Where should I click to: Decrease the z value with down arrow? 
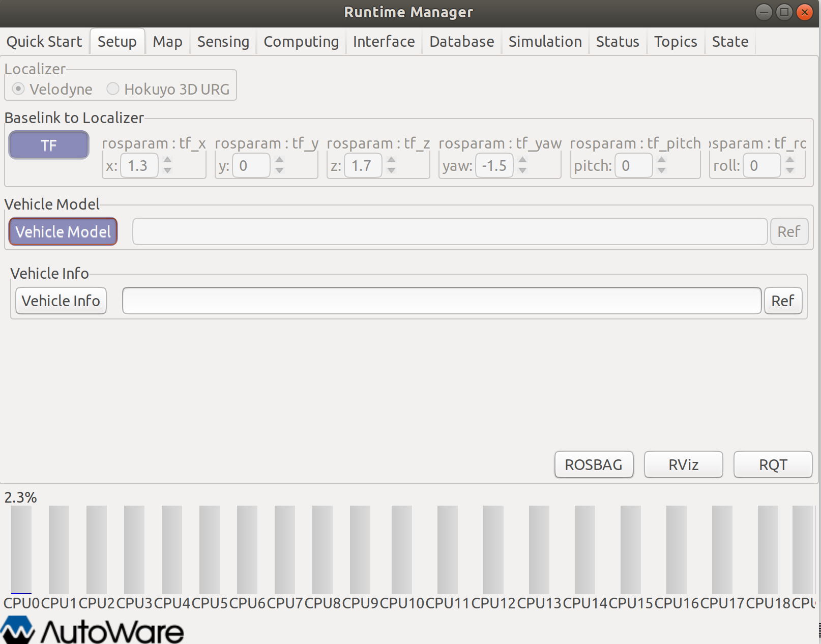(391, 171)
